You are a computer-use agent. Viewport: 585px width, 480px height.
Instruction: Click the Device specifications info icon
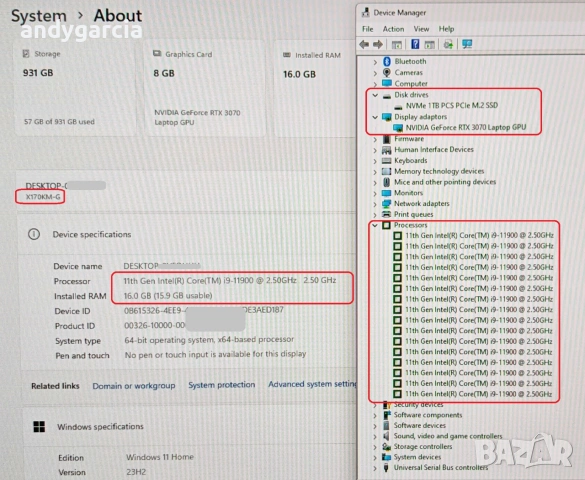(x=34, y=235)
